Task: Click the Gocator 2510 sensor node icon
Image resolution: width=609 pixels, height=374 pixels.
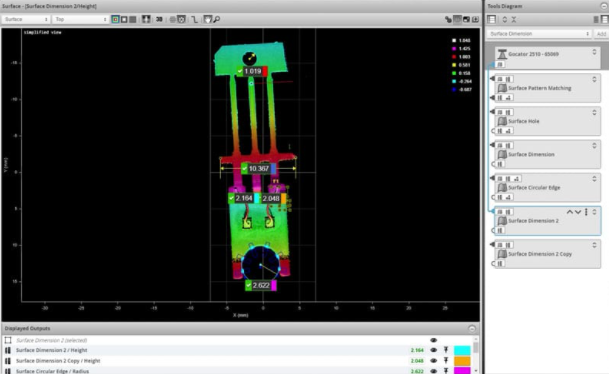Action: [x=502, y=54]
